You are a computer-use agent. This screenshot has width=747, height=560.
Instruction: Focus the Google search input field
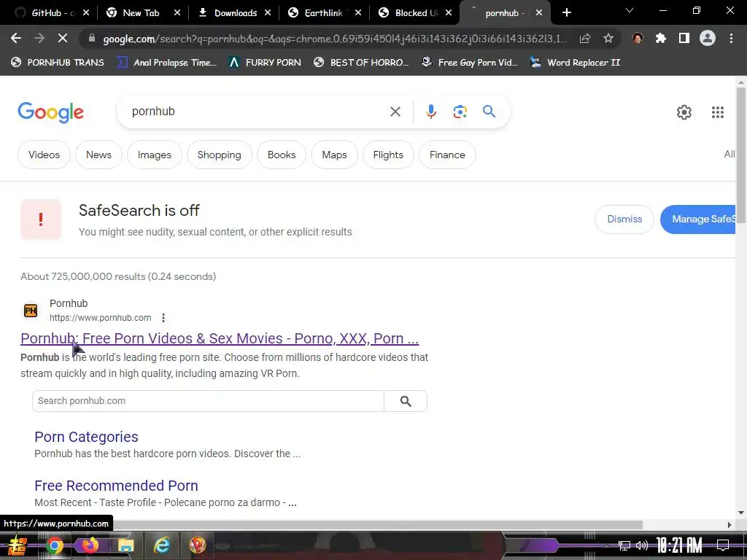(x=258, y=112)
